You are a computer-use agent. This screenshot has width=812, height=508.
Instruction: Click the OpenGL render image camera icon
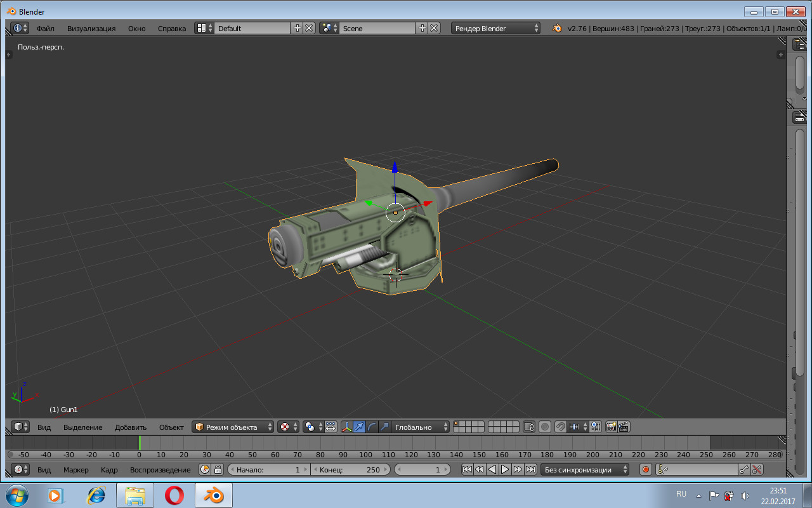pyautogui.click(x=612, y=427)
